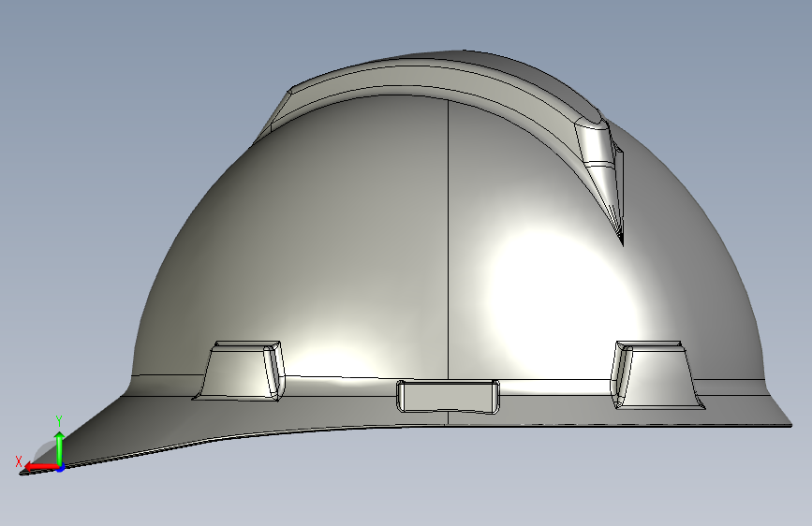Select the center accessory slot on brim
Viewport: 812px width, 526px height.
449,397
